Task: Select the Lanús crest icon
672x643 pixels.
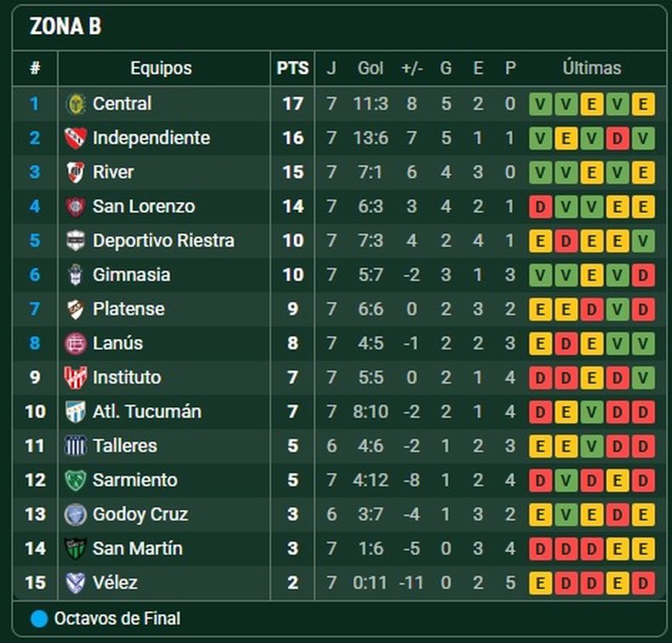Action: tap(76, 344)
